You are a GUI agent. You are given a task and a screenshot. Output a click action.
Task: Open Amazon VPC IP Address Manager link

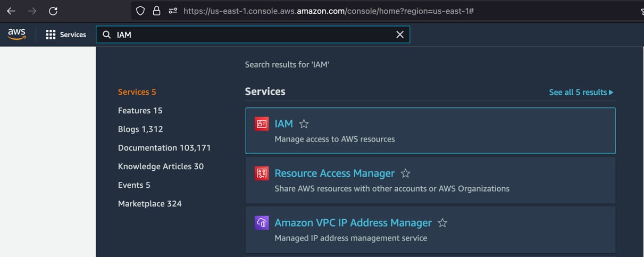click(x=353, y=223)
